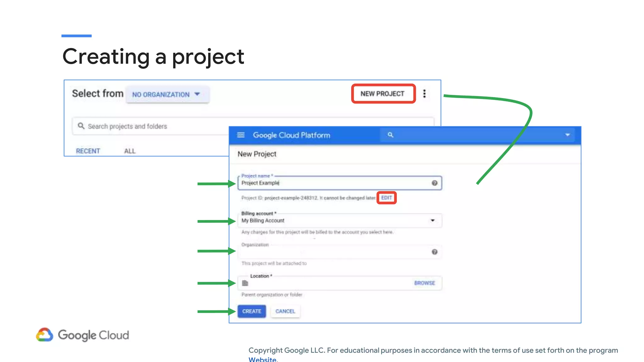
Task: Click the magnifier icon in project search
Action: point(81,126)
